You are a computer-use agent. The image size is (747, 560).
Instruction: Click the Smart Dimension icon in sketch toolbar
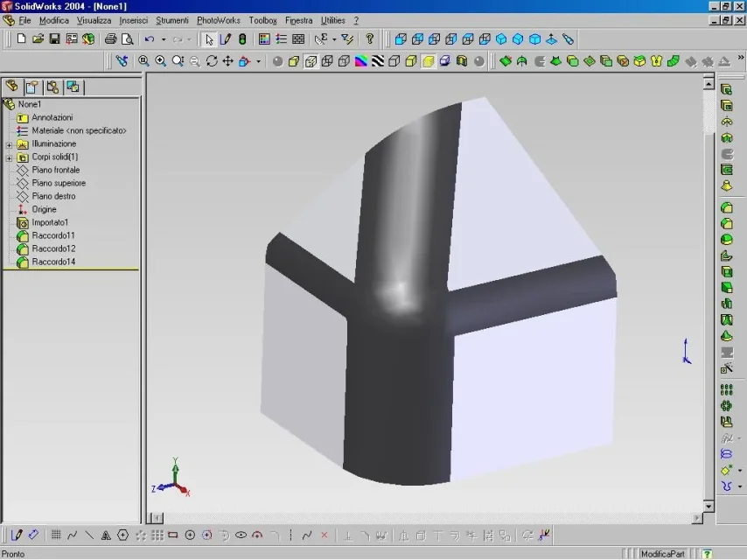pyautogui.click(x=33, y=535)
